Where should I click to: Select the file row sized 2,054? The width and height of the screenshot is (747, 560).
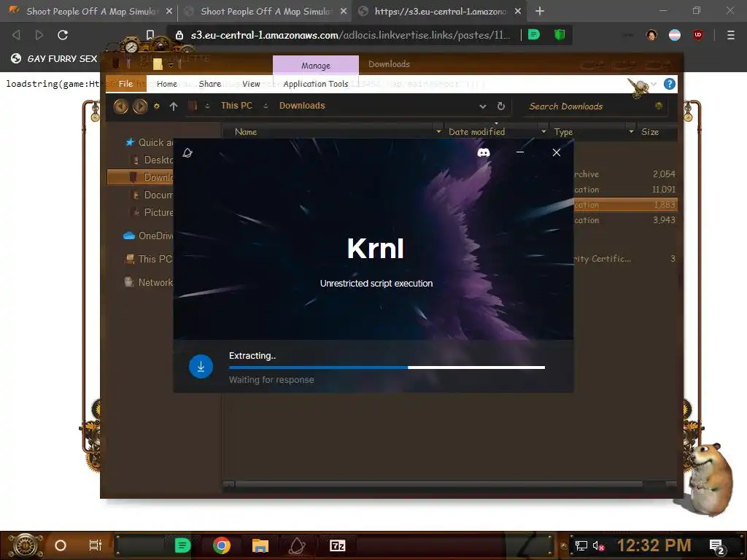click(625, 174)
